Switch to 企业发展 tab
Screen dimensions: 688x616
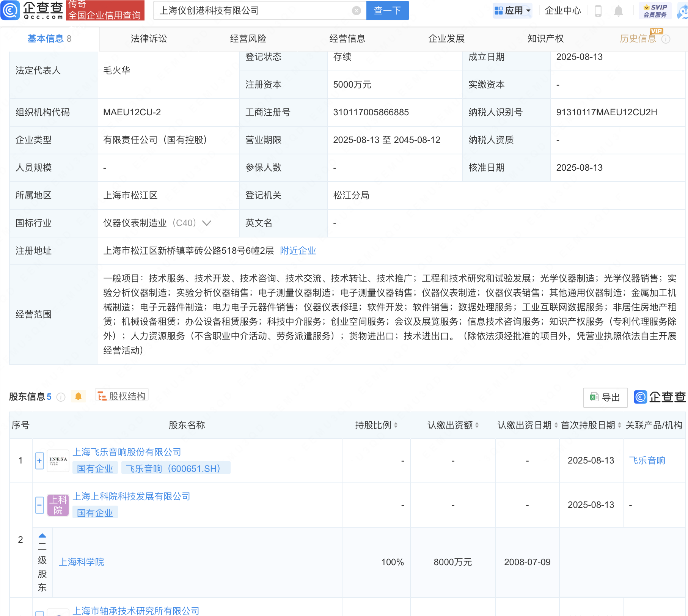click(446, 39)
